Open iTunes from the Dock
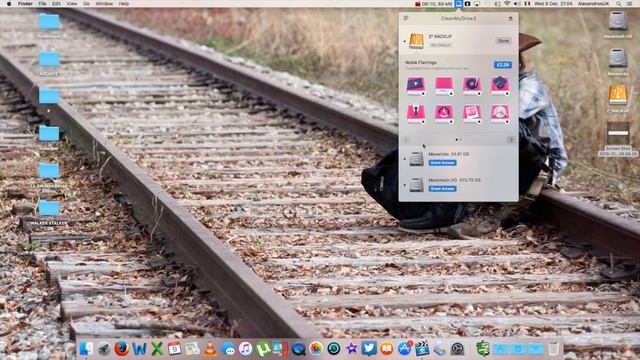This screenshot has height=360, width=640. [246, 349]
